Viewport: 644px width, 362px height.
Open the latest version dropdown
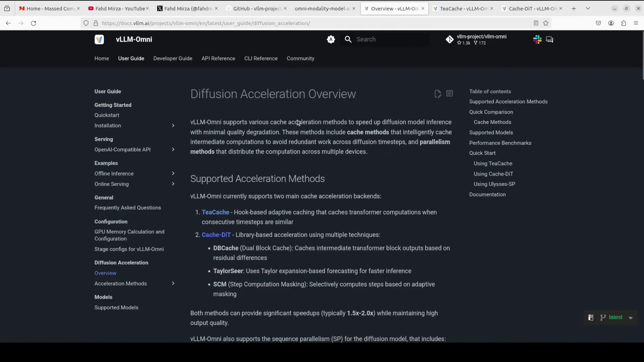pyautogui.click(x=616, y=317)
